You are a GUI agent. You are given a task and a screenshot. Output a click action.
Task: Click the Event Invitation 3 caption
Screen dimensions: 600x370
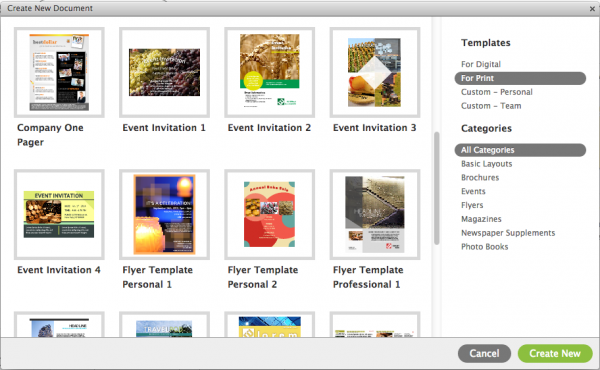[375, 128]
